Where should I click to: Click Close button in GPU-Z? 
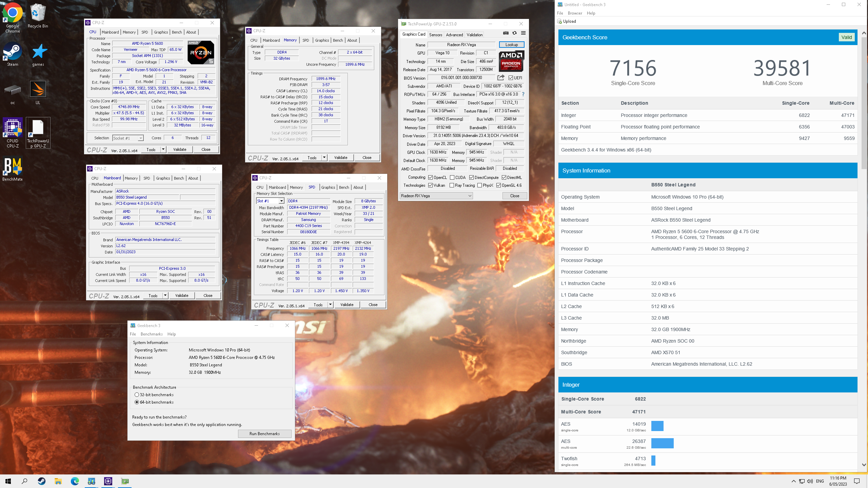515,196
